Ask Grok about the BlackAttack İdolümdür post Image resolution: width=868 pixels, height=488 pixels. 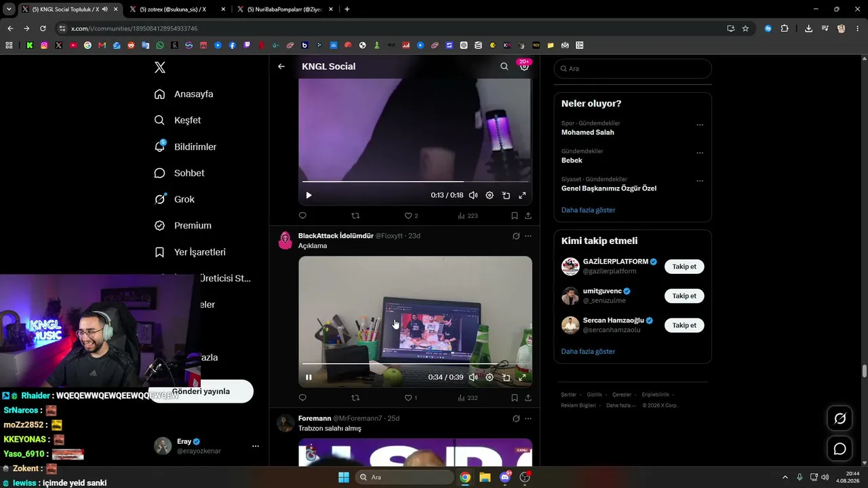coord(516,236)
